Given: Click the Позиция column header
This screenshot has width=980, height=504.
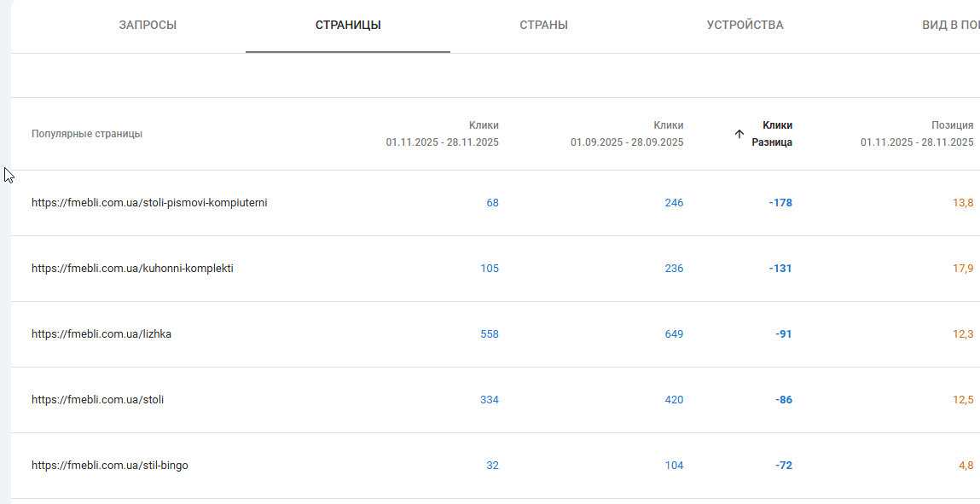Looking at the screenshot, I should coord(917,134).
